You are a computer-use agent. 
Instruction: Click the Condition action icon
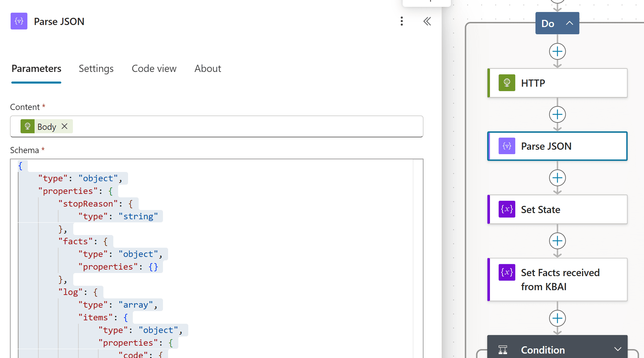tap(503, 350)
